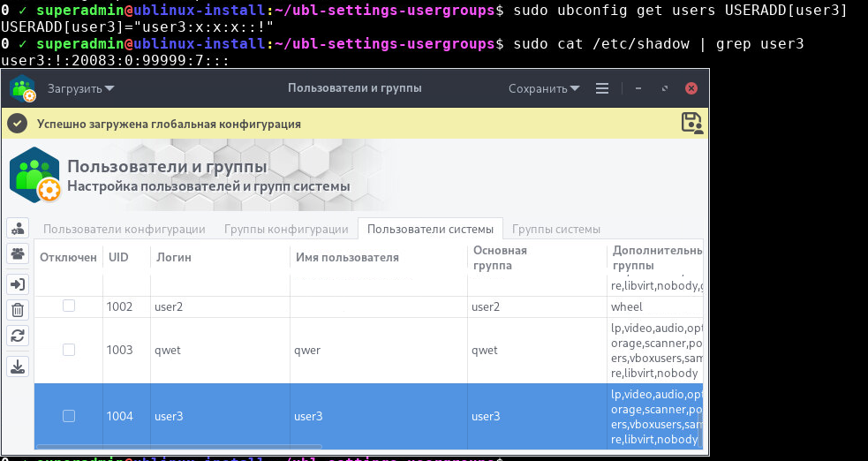The image size is (868, 461).
Task: Click the refresh icon in sidebar
Action: coord(18,336)
